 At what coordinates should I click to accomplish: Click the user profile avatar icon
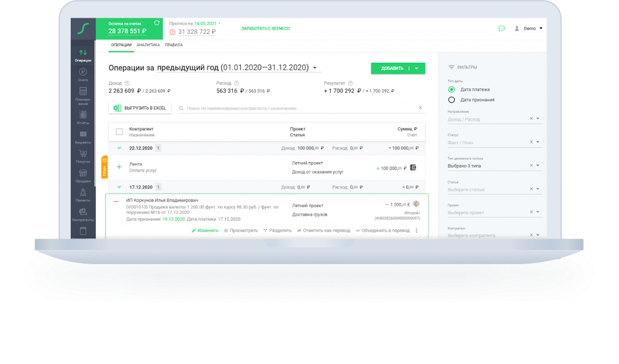[x=517, y=29]
